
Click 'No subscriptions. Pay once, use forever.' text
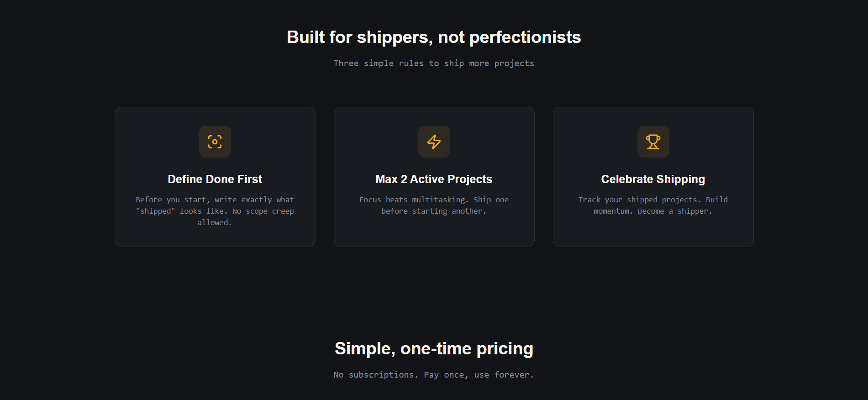(x=433, y=375)
